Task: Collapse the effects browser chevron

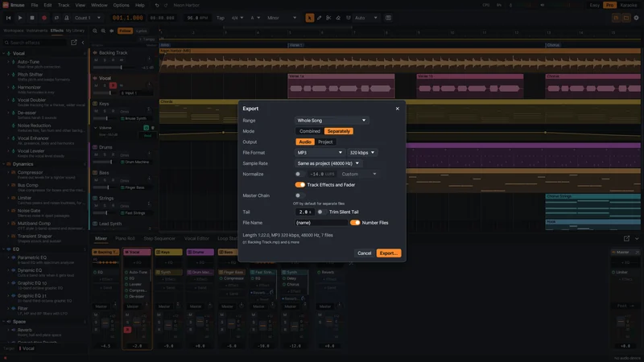Action: click(83, 43)
